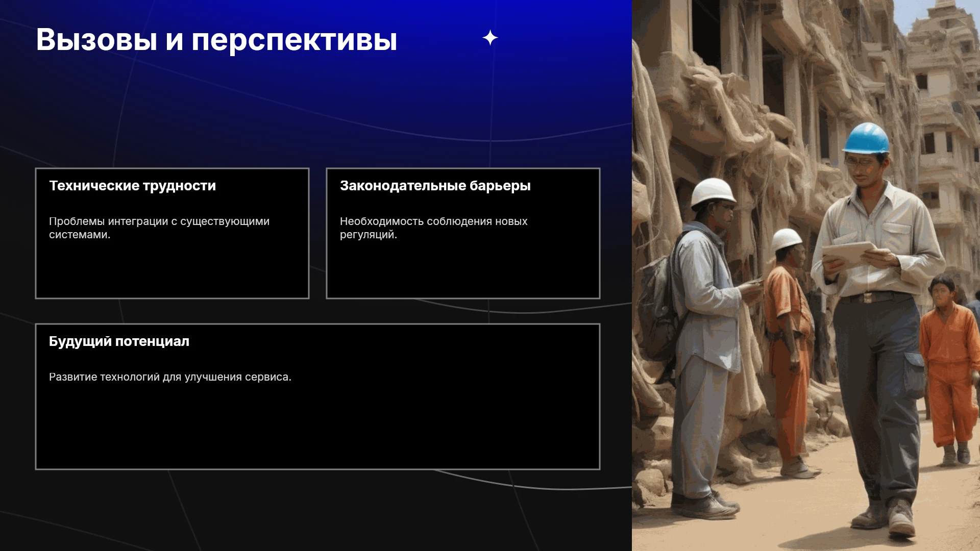Click the four-pointed star icon
The image size is (980, 551).
pyautogui.click(x=490, y=38)
